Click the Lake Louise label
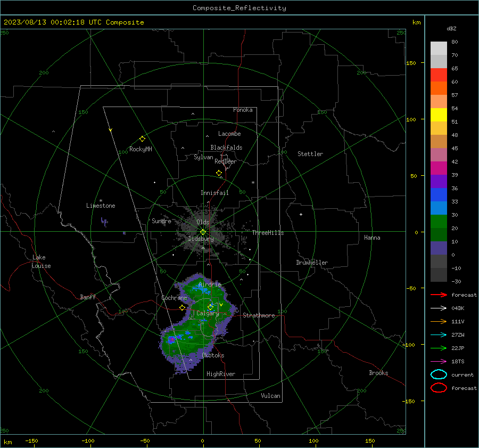This screenshot has height=448, width=479. coord(41,262)
